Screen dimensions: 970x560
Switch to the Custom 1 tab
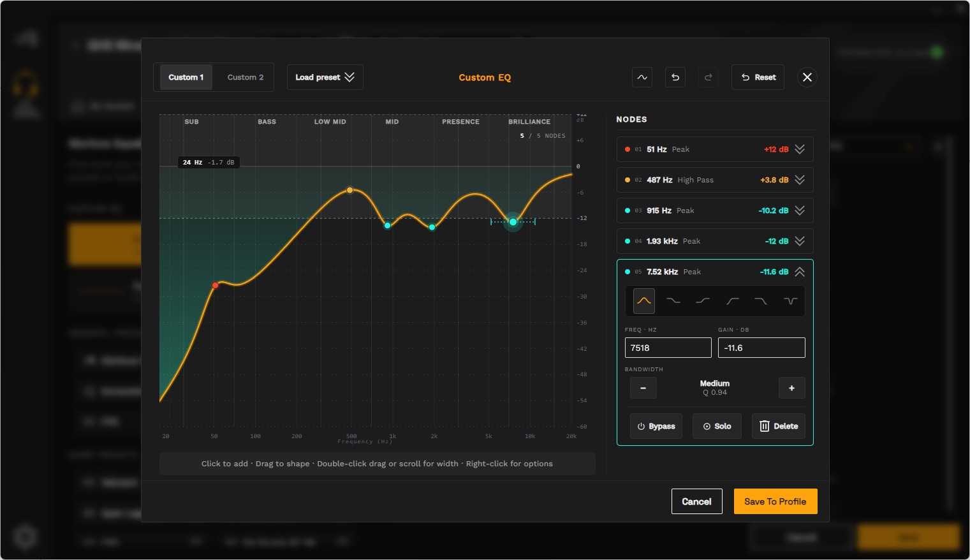(186, 77)
